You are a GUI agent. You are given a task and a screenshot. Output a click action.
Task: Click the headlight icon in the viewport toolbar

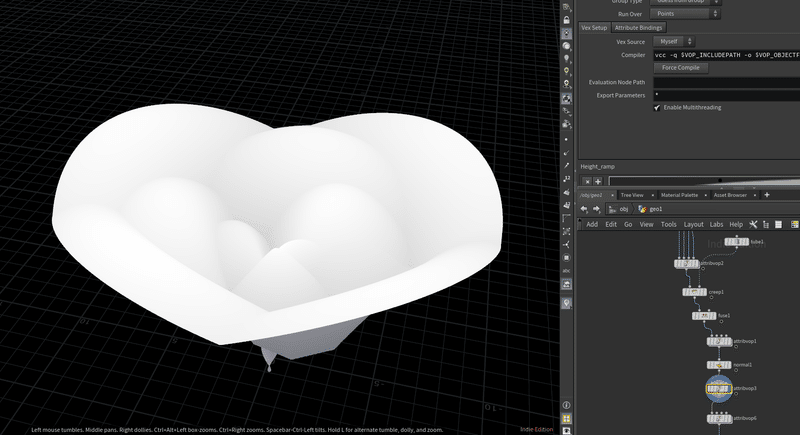pyautogui.click(x=566, y=84)
